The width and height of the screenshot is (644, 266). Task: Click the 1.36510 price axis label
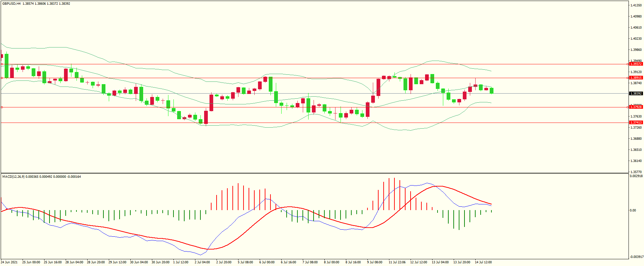coord(636,150)
